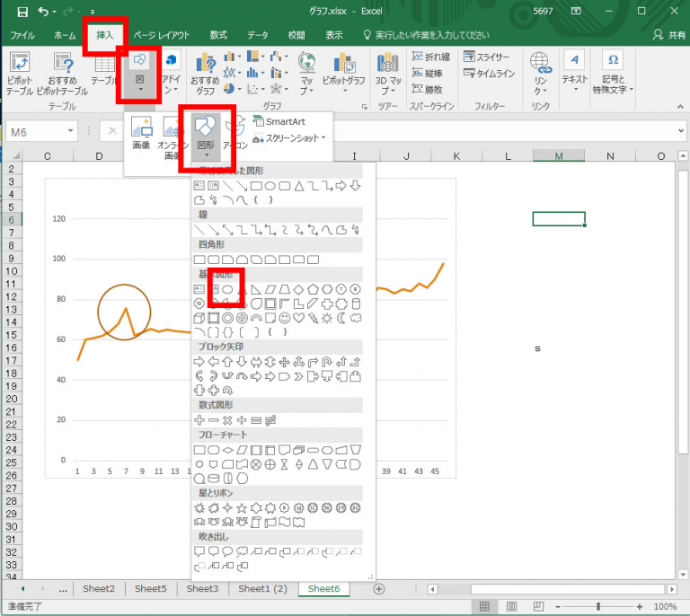Switch to Page Layout view in status bar

508,606
